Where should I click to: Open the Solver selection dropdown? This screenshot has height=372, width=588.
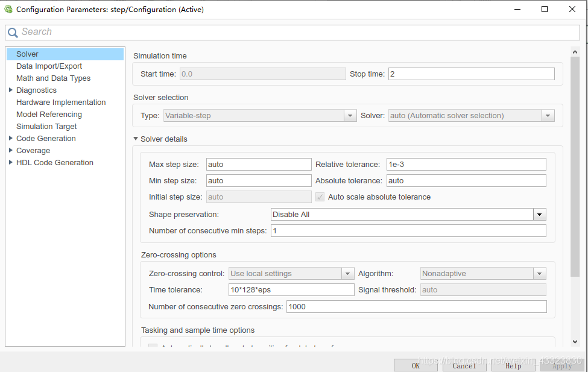point(472,116)
